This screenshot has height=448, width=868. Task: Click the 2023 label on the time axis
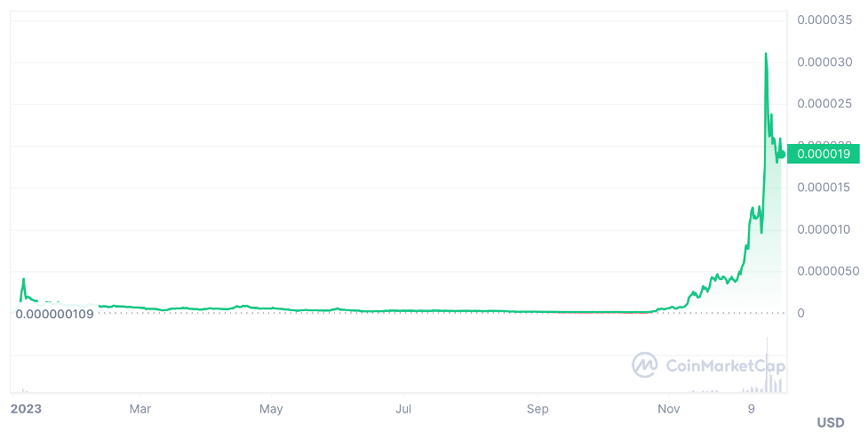[26, 409]
